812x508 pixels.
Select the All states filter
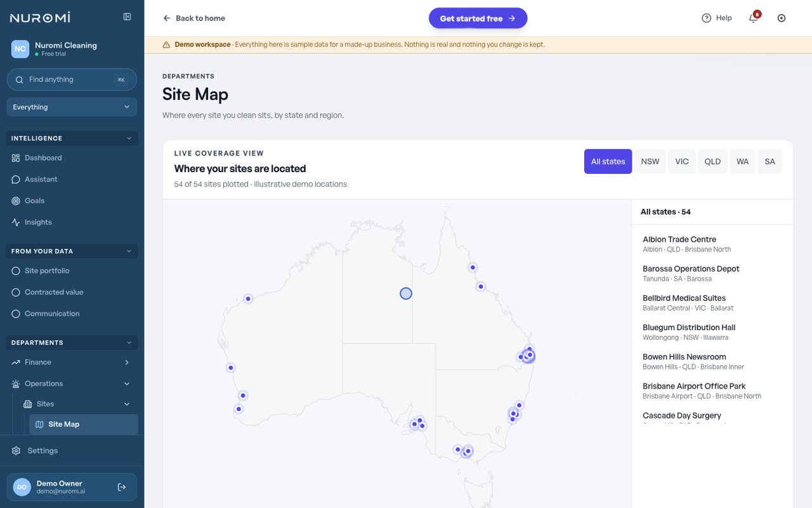tap(608, 161)
